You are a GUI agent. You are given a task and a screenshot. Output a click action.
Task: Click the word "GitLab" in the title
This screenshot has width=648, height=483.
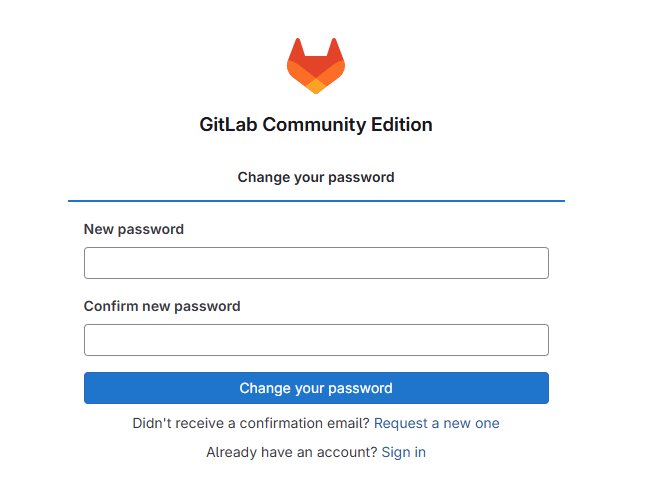(229, 125)
